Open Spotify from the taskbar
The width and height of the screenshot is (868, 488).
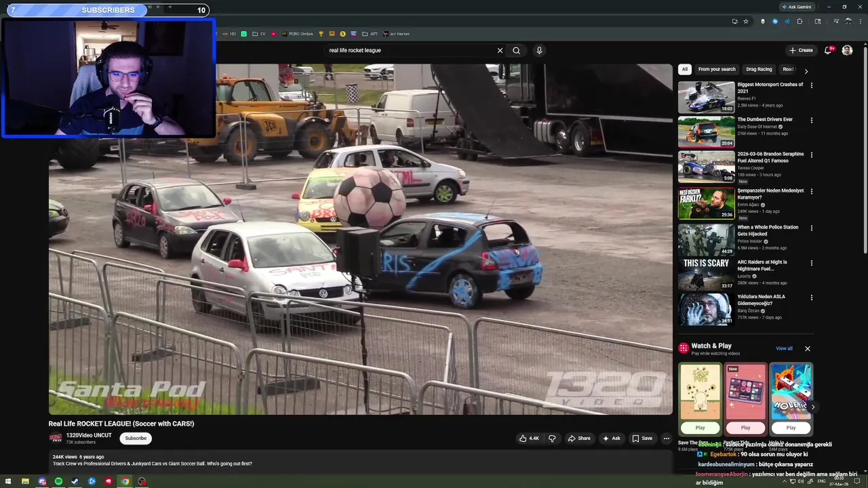[x=58, y=481]
